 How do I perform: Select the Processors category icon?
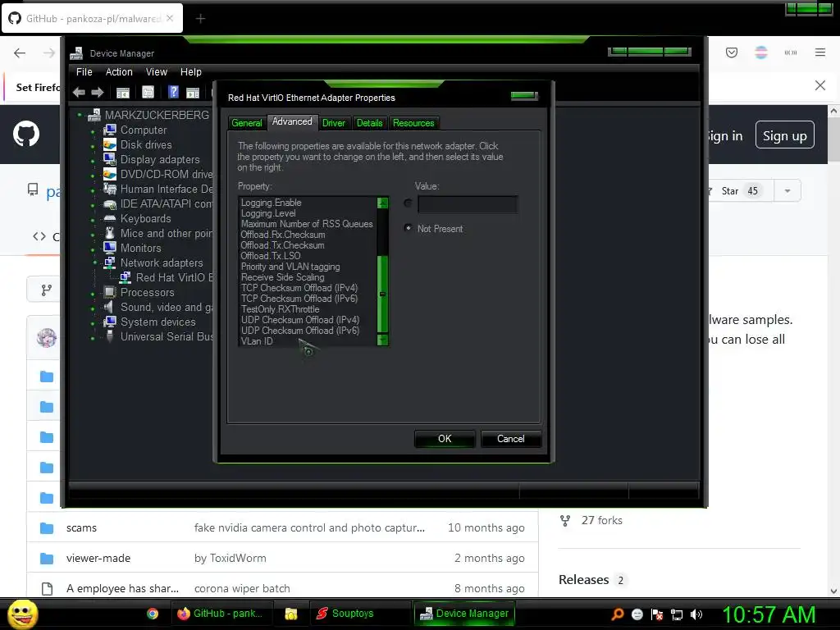coord(110,292)
